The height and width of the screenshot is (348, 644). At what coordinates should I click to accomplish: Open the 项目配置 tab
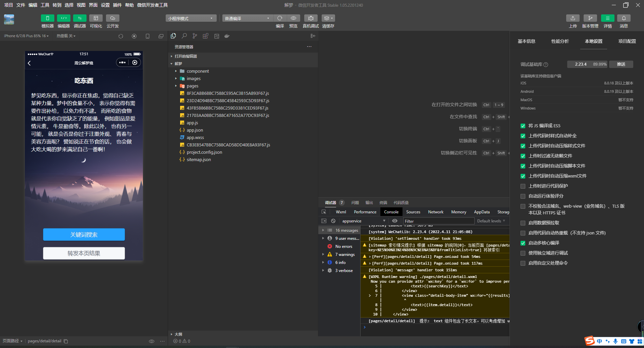tap(627, 41)
